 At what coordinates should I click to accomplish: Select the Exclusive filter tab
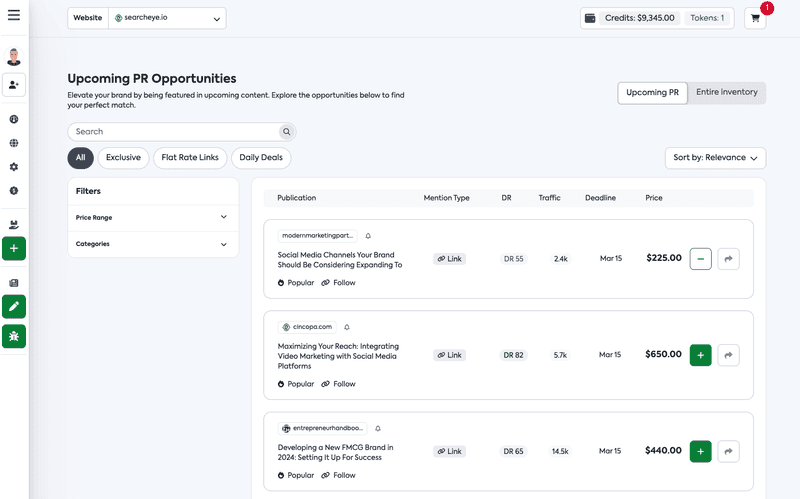tap(123, 158)
